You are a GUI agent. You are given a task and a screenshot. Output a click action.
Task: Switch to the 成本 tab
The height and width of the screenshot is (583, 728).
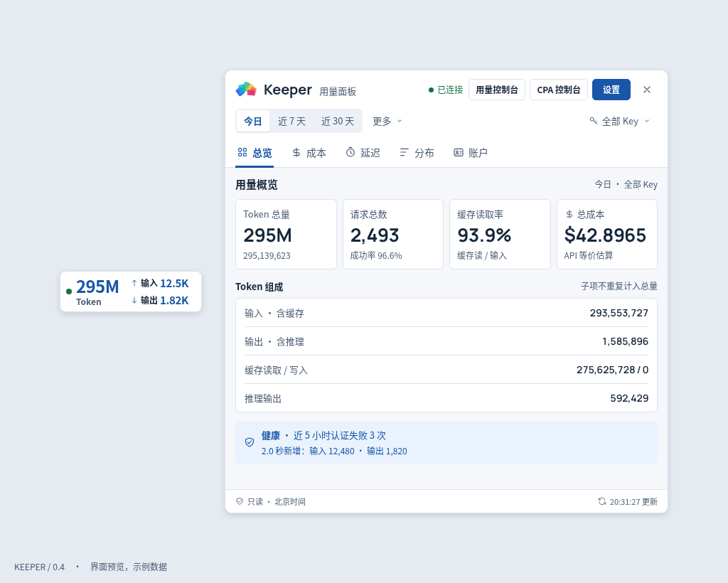[309, 153]
